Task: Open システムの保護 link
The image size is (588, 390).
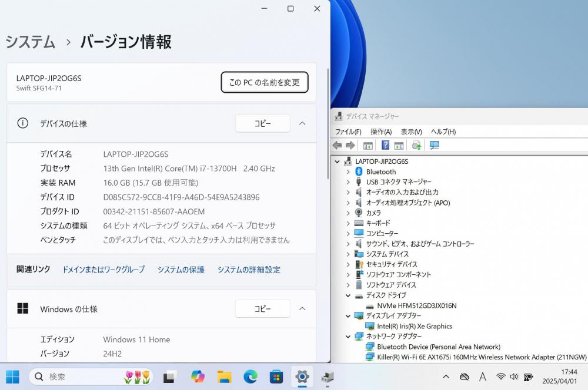Action: point(181,270)
